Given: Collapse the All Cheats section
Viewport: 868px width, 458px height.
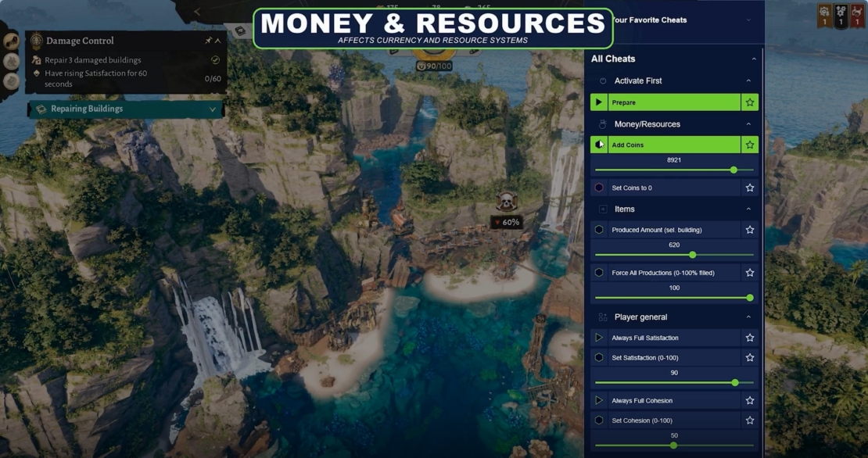Looking at the screenshot, I should (753, 59).
